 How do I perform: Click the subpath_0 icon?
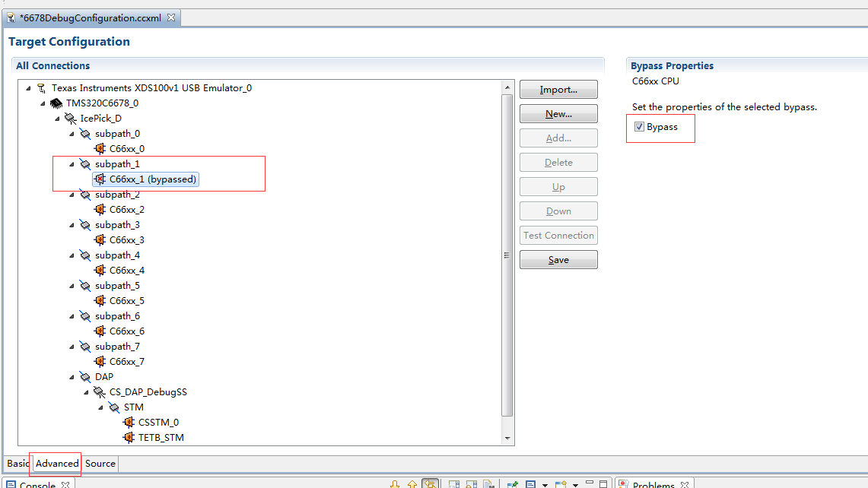(x=84, y=133)
